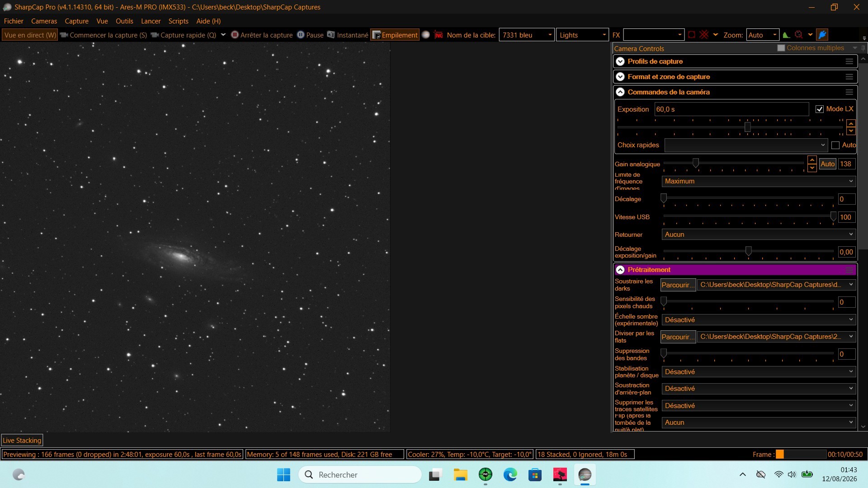Click the red crosshair reticule icon

pos(704,35)
